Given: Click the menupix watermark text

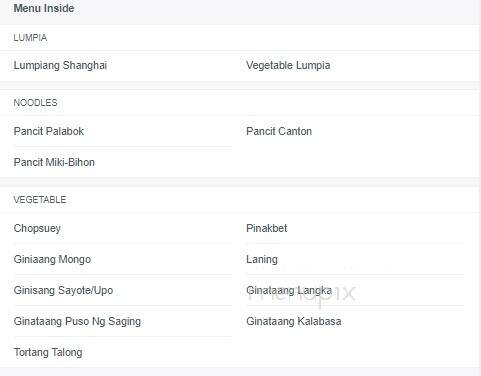Looking at the screenshot, I should coord(301,294).
